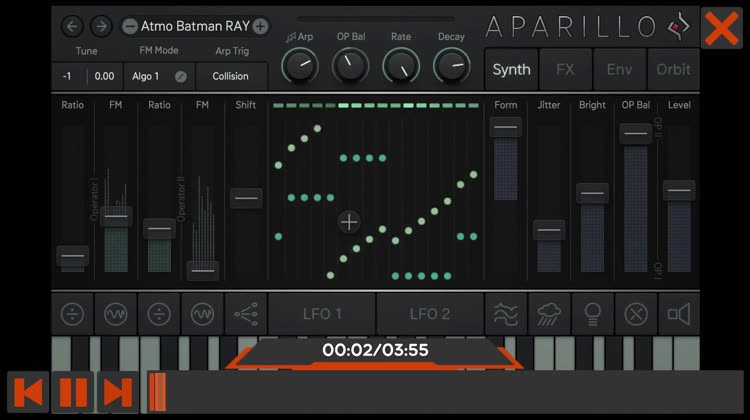The width and height of the screenshot is (750, 420).
Task: Click the Tune octave value -1
Action: pos(67,77)
